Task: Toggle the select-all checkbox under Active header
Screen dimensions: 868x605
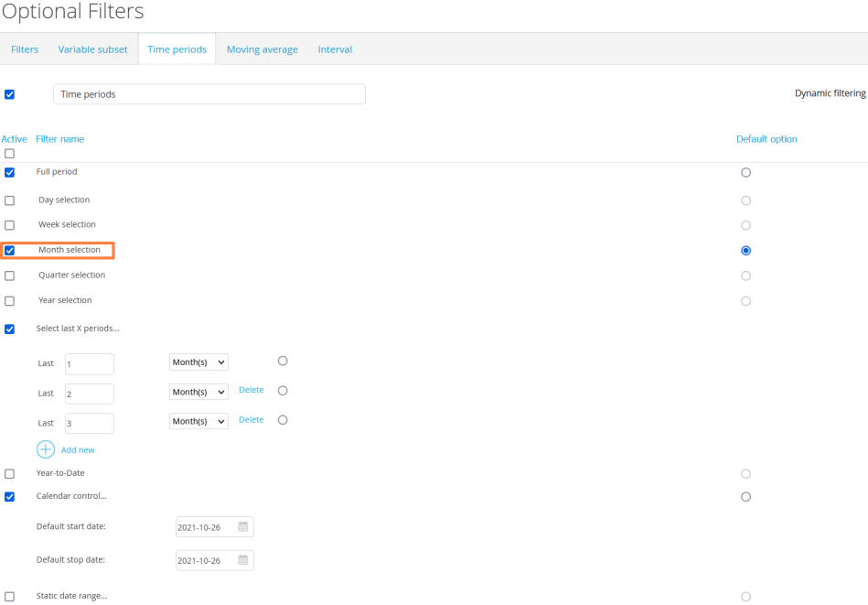Action: coord(9,154)
